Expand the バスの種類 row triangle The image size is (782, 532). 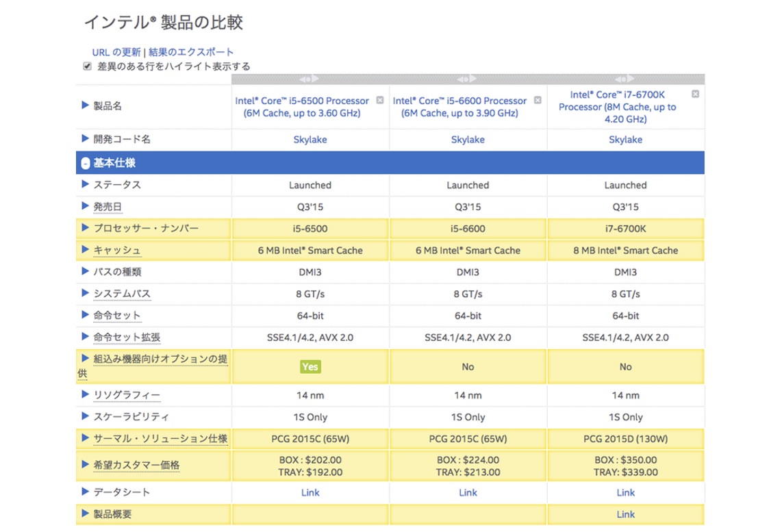(x=86, y=270)
